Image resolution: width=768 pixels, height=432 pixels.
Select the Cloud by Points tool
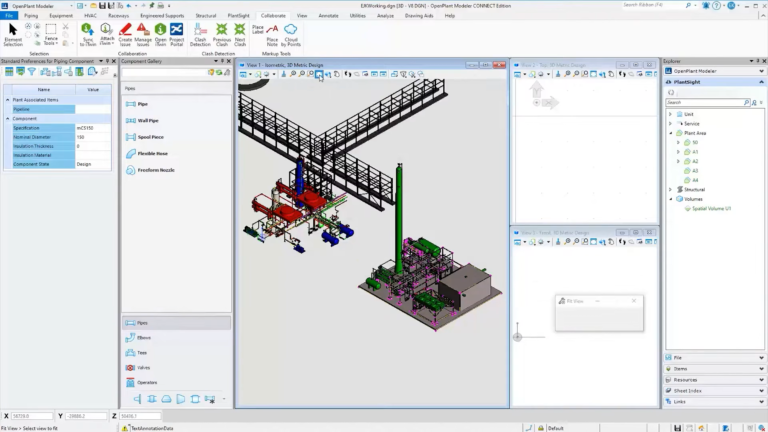(290, 34)
